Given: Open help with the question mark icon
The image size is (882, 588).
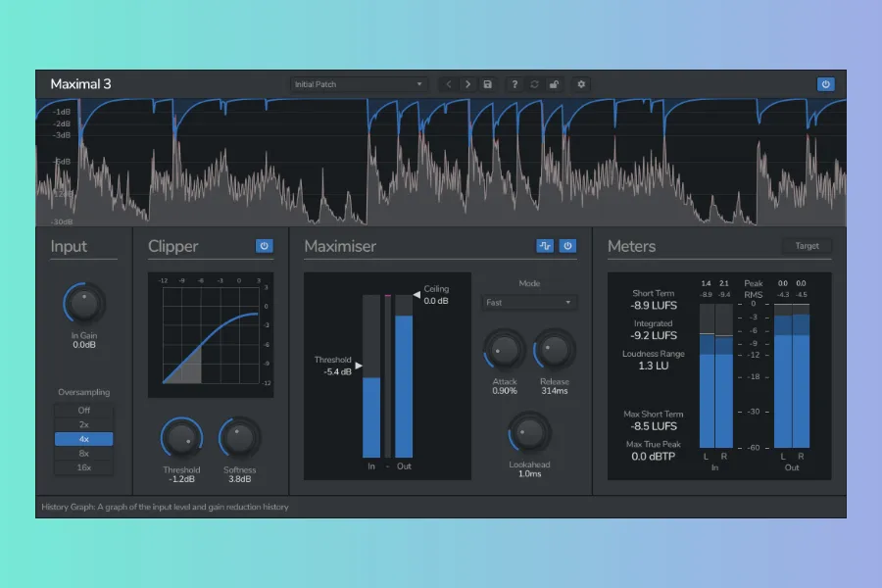Looking at the screenshot, I should click(x=514, y=84).
